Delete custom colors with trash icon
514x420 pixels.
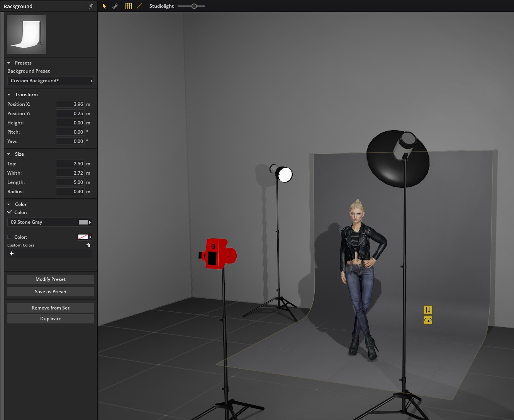[88, 245]
